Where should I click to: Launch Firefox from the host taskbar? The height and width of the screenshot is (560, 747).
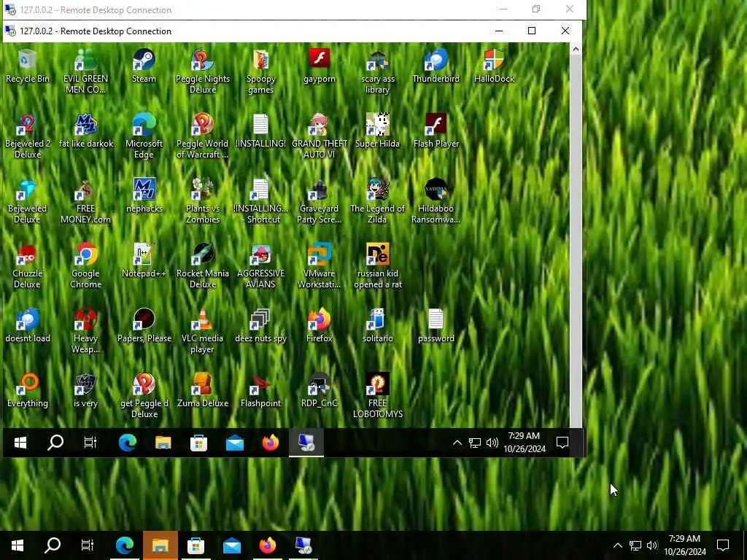click(x=267, y=545)
